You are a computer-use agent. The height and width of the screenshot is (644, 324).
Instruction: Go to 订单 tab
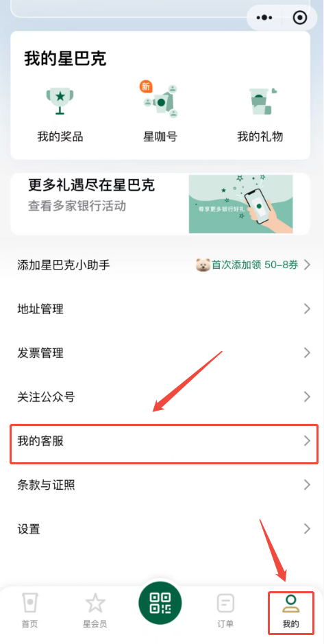225,610
